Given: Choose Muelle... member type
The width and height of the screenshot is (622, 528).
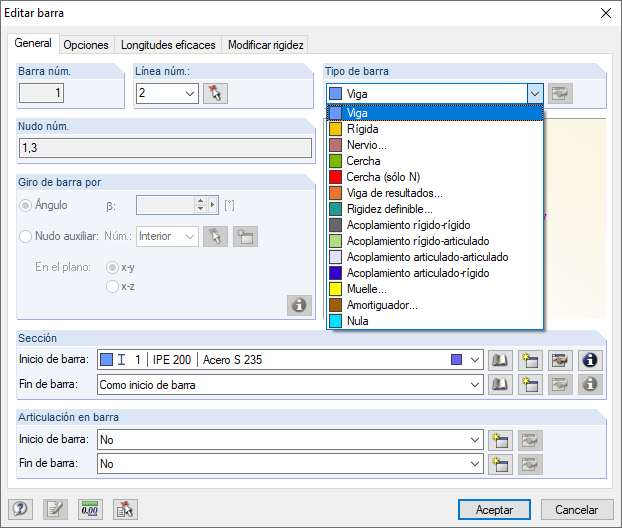Looking at the screenshot, I should point(435,289).
